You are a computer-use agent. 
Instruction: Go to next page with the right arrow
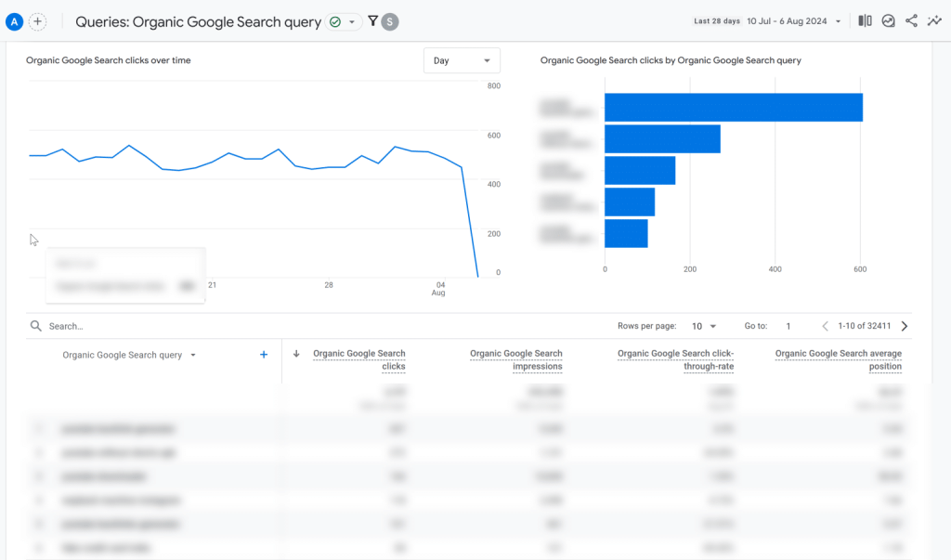902,326
